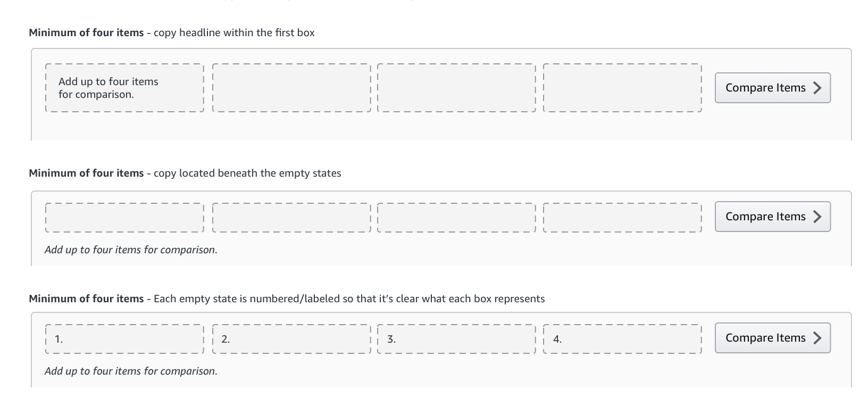Screen dimensions: 868x414
Task: Click the fourth empty slot in the top section
Action: pos(622,88)
